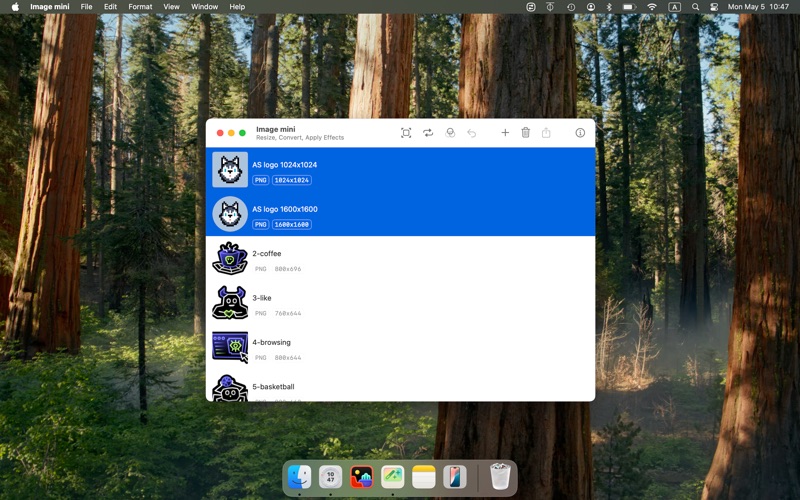The height and width of the screenshot is (500, 800).
Task: Open Control Center in menu bar
Action: pyautogui.click(x=714, y=7)
